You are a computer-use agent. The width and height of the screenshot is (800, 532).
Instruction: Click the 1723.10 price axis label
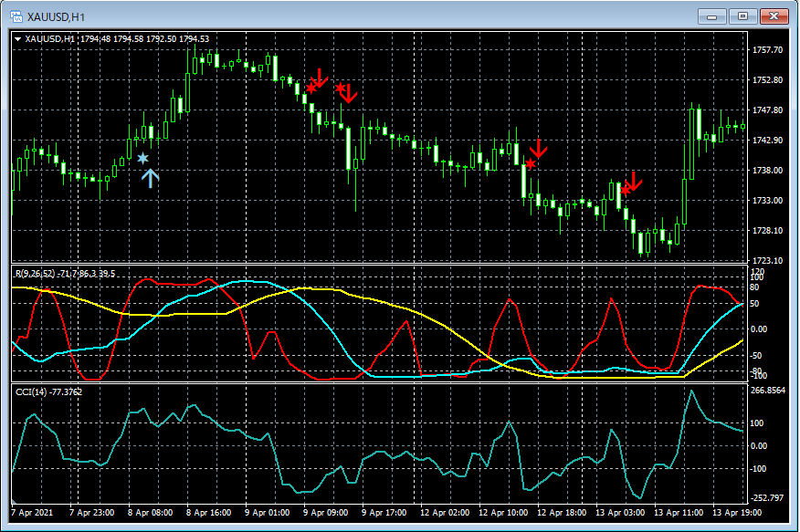(766, 260)
